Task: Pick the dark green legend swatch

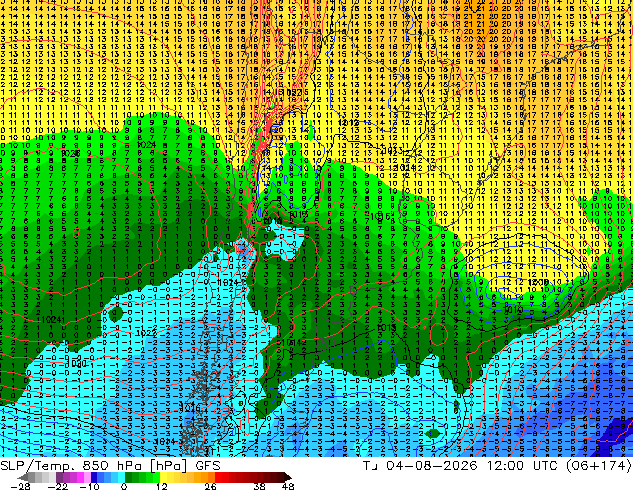Action: (x=128, y=477)
